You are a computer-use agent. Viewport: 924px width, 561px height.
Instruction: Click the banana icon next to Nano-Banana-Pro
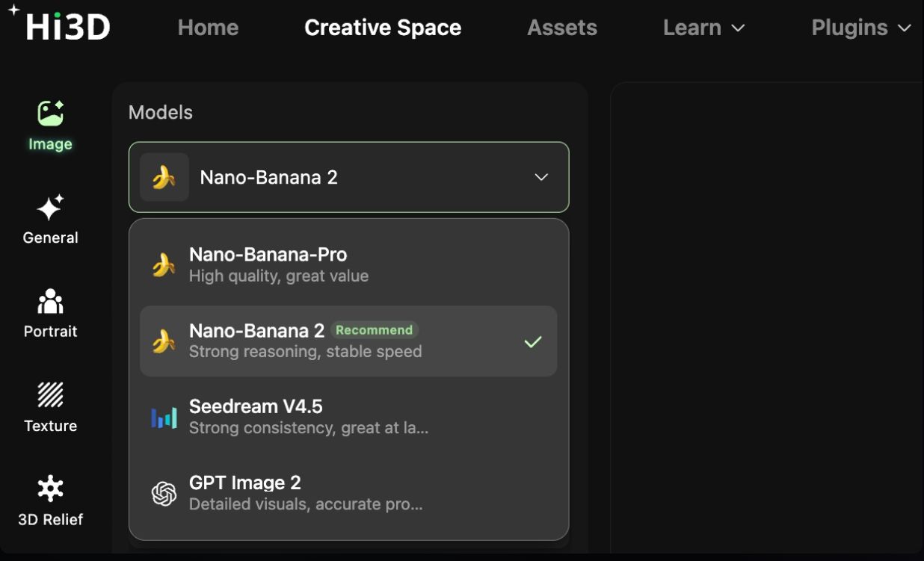[164, 264]
